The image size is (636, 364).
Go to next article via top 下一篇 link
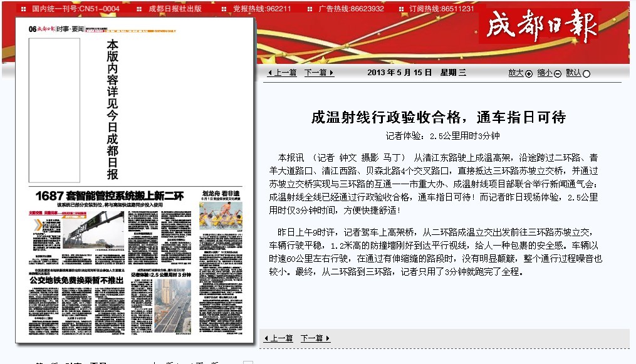[316, 73]
